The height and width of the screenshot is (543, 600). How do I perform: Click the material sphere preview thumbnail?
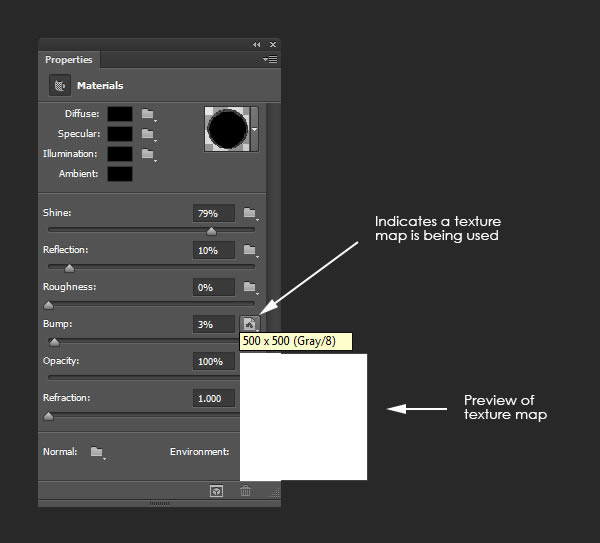tap(228, 129)
